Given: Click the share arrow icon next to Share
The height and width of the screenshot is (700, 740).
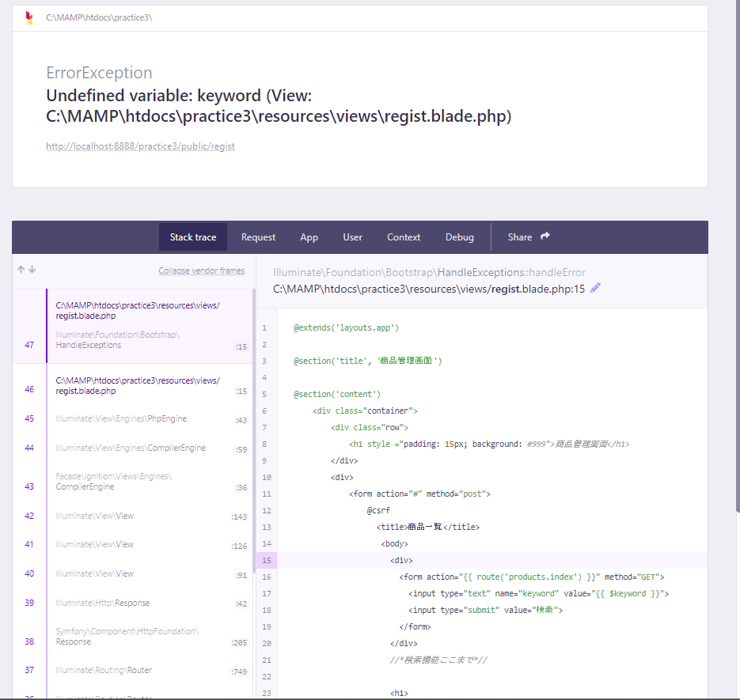Looking at the screenshot, I should [x=544, y=236].
